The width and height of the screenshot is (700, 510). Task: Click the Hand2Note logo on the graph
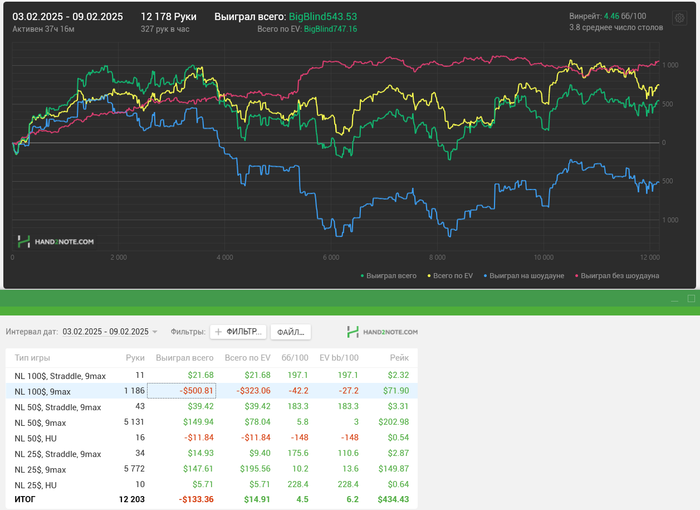(x=56, y=241)
